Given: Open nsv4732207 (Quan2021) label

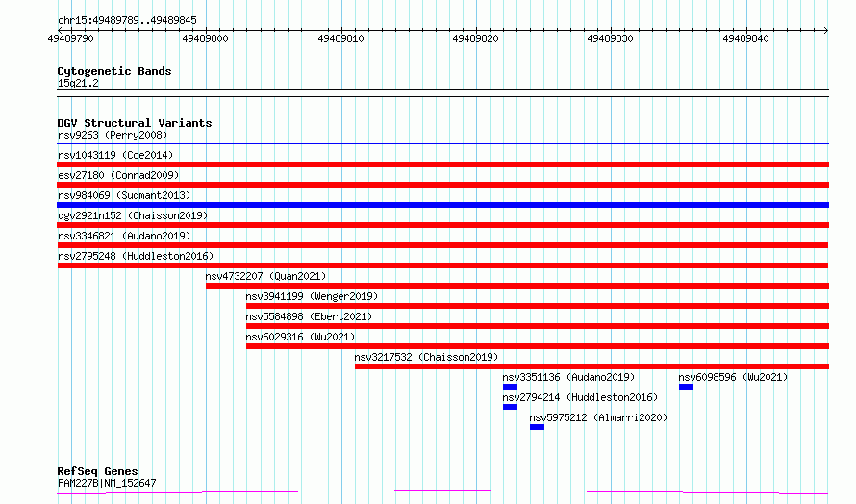Looking at the screenshot, I should click(265, 276).
